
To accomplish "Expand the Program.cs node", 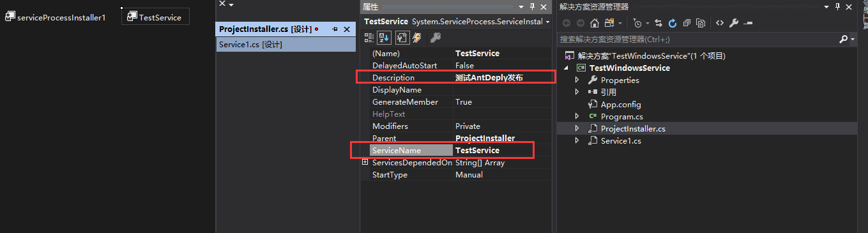I will 577,116.
